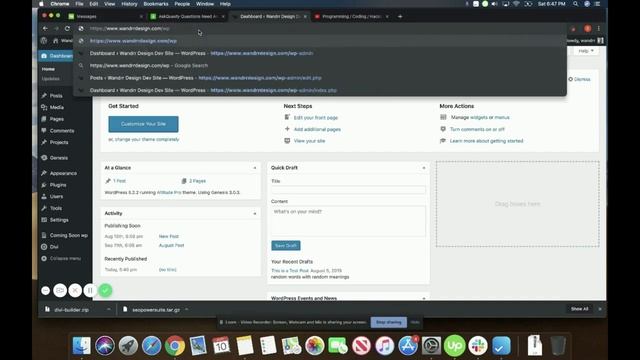Close the downloads bar
Screen dimensions: 640x360
(600, 309)
